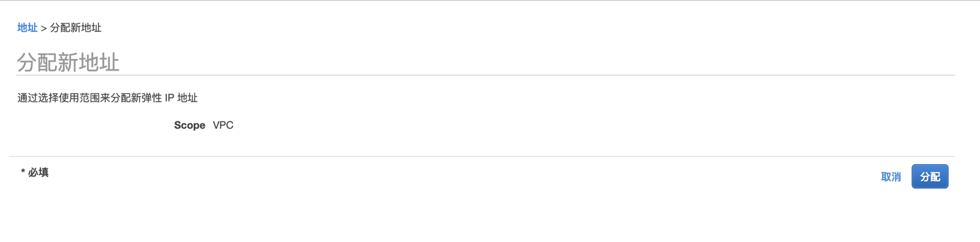
Task: Go back via 地址 breadcrumb link
Action: click(27, 28)
